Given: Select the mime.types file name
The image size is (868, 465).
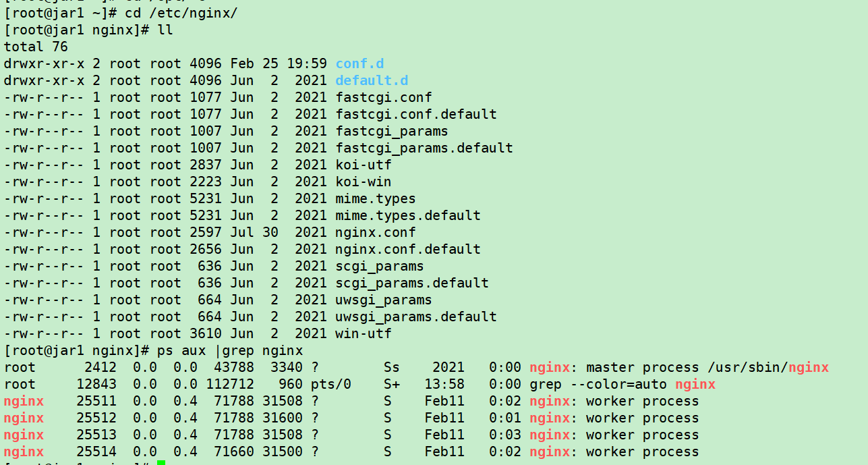Looking at the screenshot, I should click(x=375, y=198).
